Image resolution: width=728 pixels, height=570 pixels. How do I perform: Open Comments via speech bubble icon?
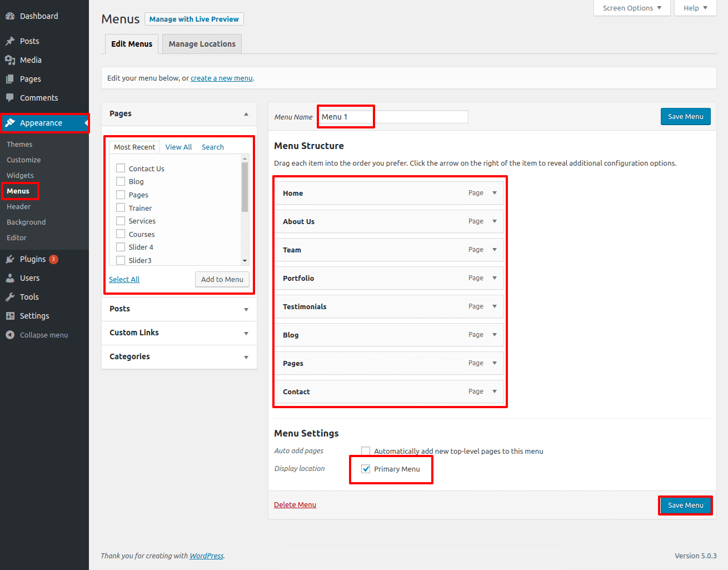click(10, 98)
